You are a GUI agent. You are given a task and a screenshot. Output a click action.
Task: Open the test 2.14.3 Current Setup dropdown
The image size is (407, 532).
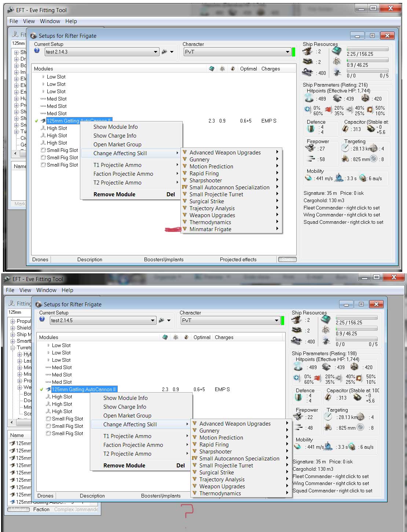coord(102,52)
